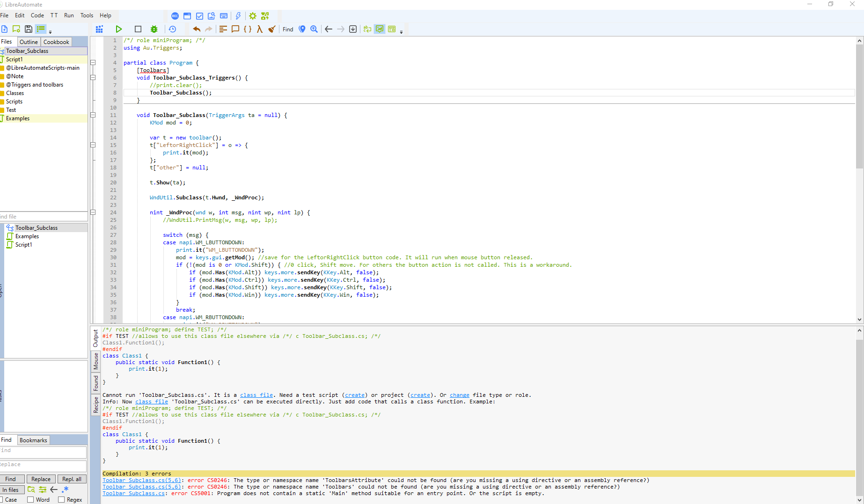Click the Repl. all button

[72, 479]
